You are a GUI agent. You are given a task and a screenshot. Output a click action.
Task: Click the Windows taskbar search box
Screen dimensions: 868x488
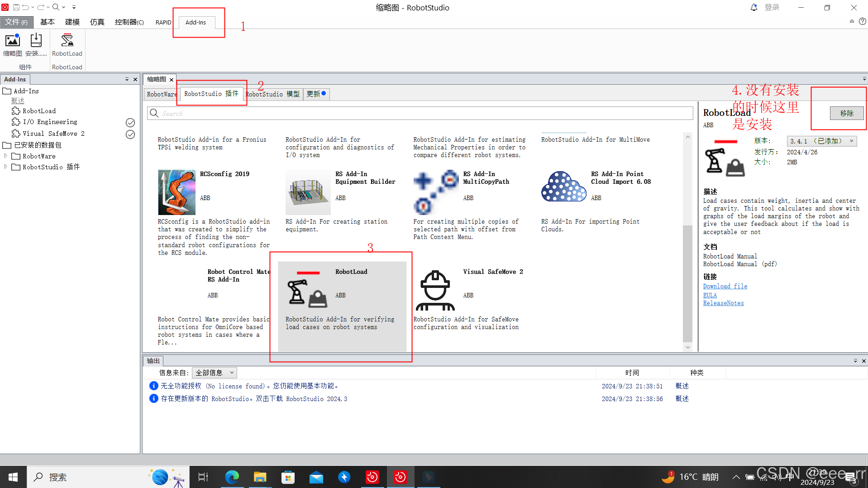tap(108, 477)
